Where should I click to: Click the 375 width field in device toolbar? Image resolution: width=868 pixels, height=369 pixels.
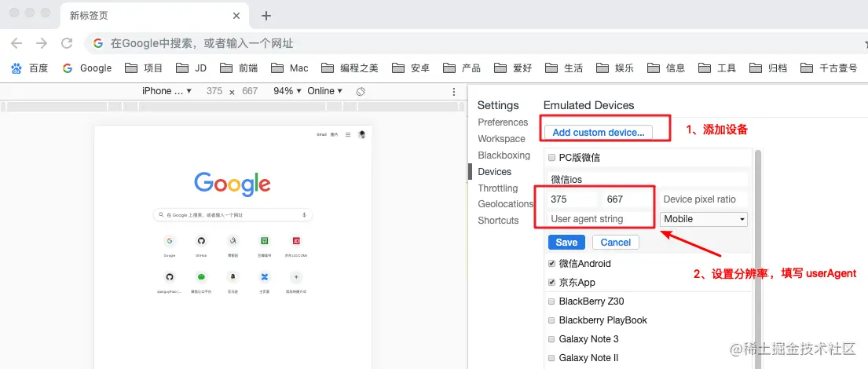pos(214,91)
